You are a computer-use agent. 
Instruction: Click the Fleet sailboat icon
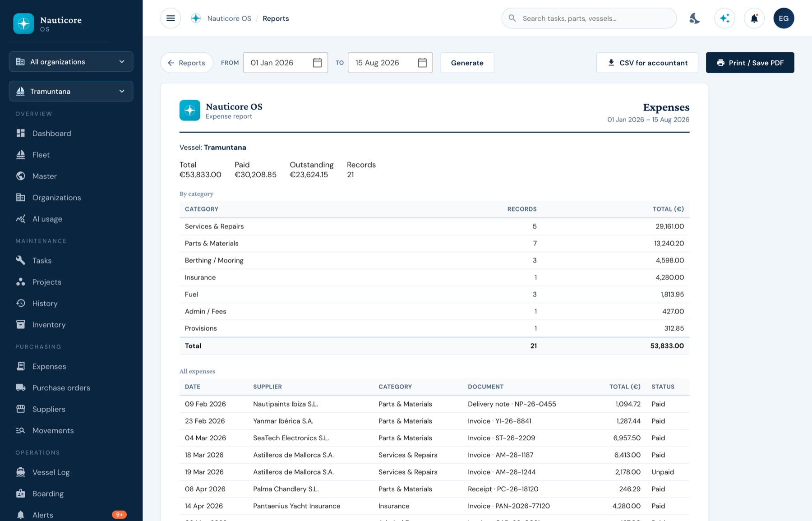coord(21,155)
